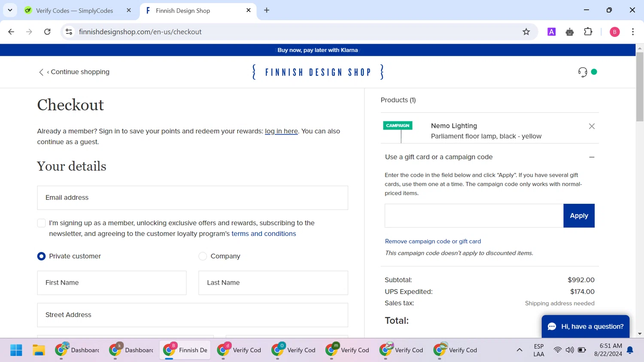Close the Finnish Design Shop tab
Viewport: 644px width, 362px height.
249,10
